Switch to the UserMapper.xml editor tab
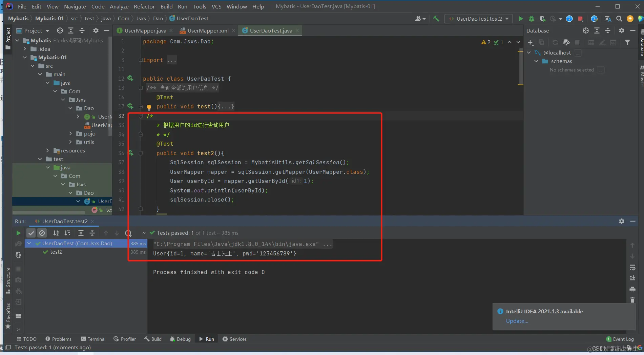Screen dimensions: 644x355 tap(208, 30)
